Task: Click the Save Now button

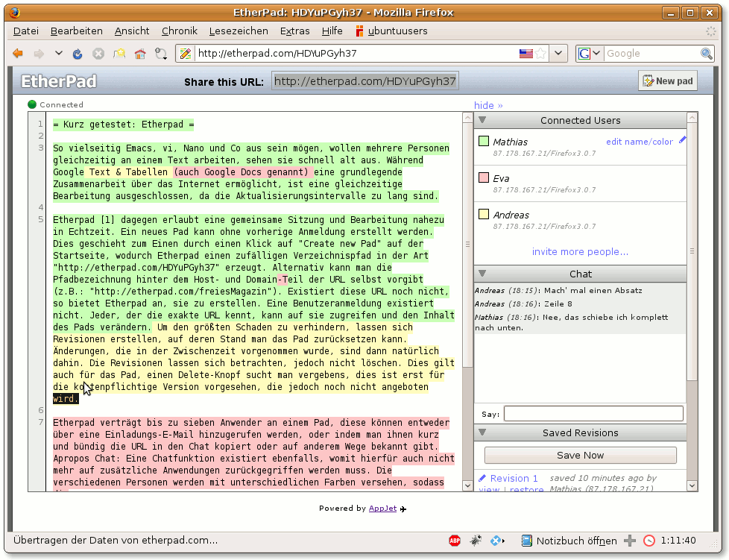Action: (580, 456)
